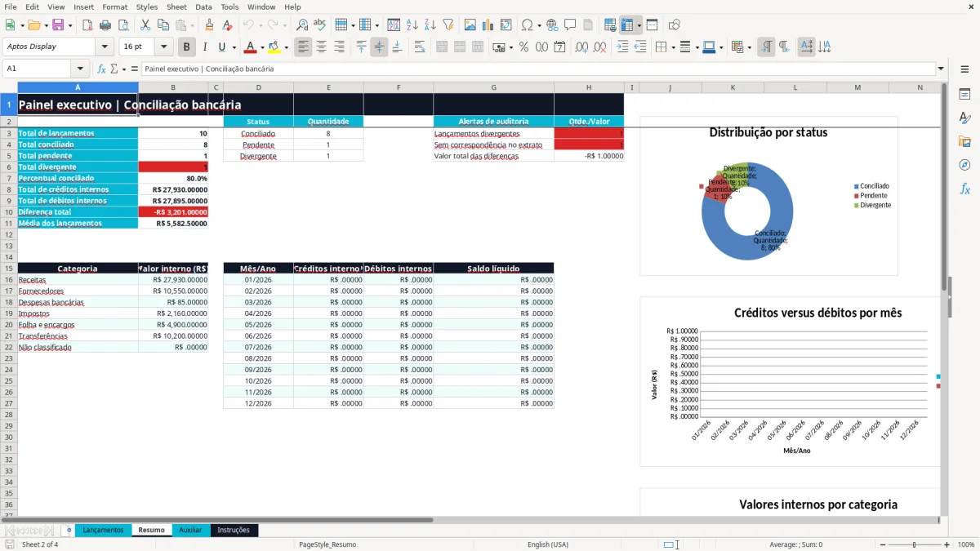Click the Clear direct formatting icon

click(x=227, y=25)
